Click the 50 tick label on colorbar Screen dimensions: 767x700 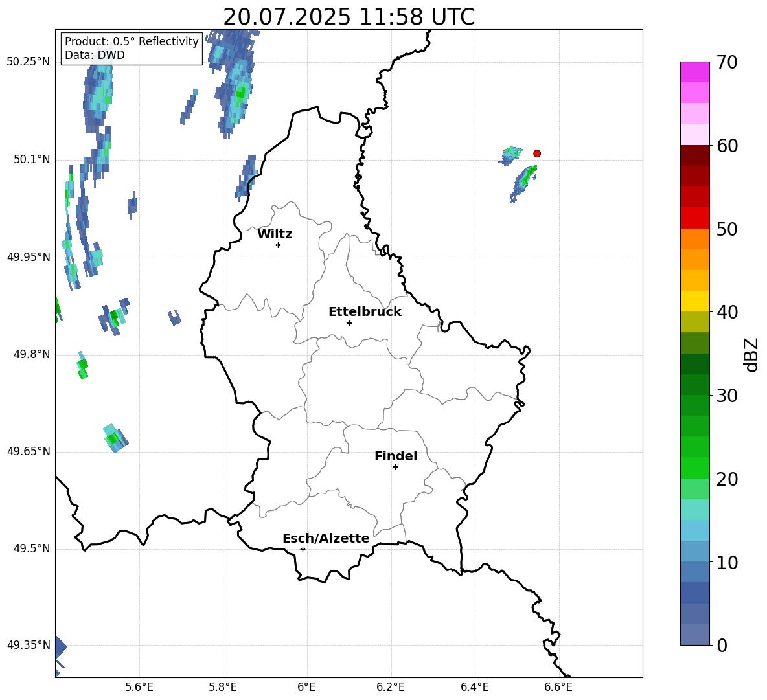(727, 229)
